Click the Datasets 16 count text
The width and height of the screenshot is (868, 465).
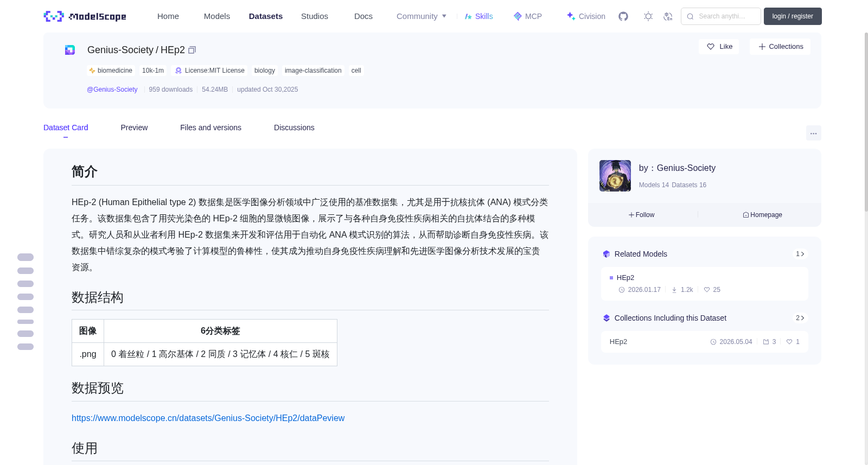coord(689,185)
